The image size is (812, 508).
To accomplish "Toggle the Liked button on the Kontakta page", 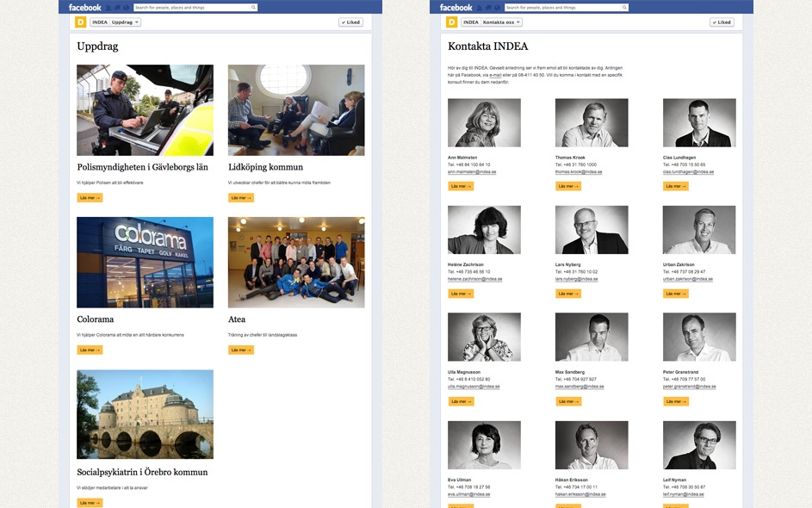I will coord(722,22).
